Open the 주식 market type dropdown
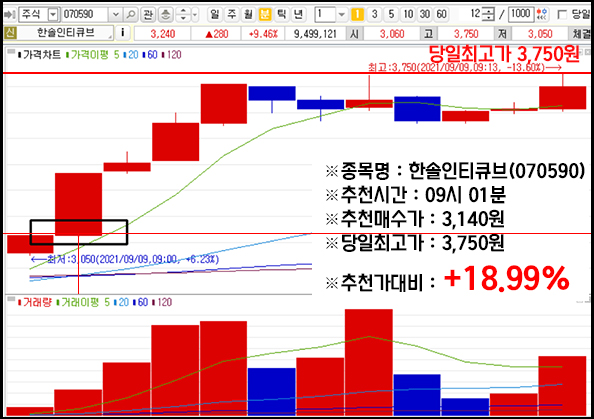The image size is (594, 419). [53, 15]
